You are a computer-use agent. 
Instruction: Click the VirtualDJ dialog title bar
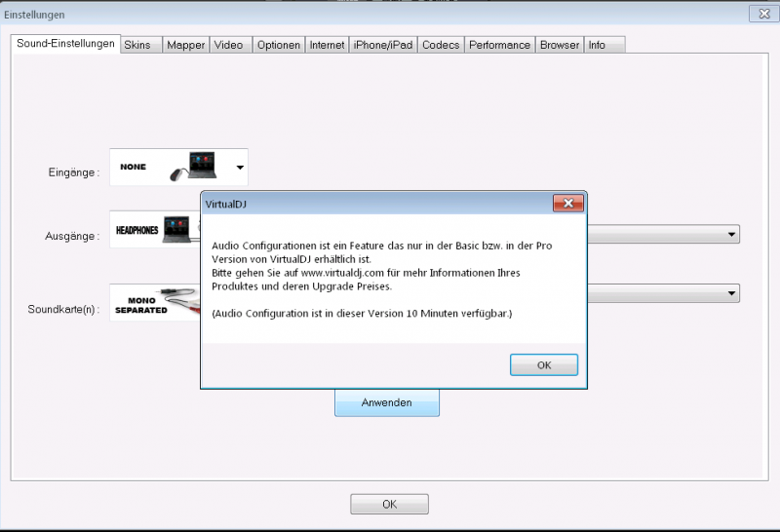coord(378,204)
